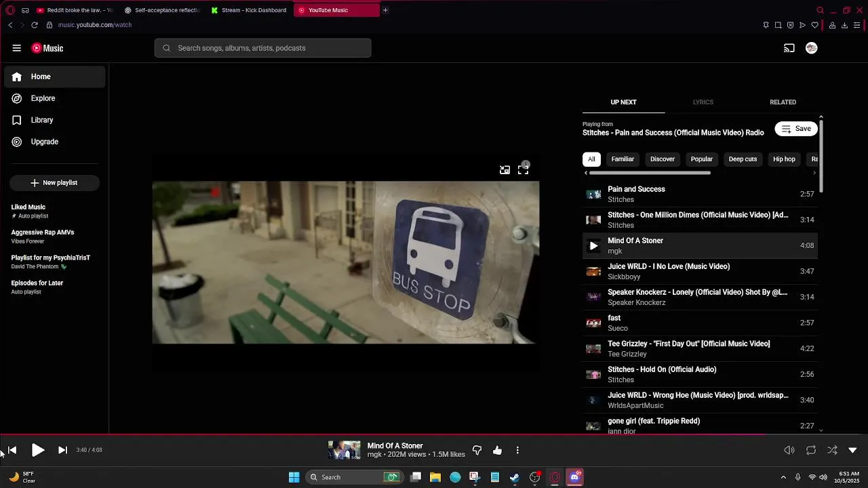Play fast by Sueco
The width and height of the screenshot is (868, 488).
[700, 323]
